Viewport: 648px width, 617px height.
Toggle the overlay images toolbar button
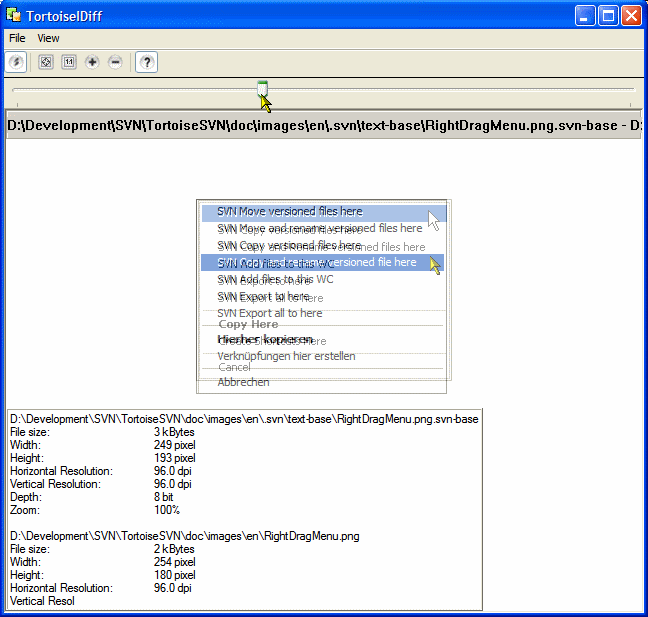[x=17, y=62]
